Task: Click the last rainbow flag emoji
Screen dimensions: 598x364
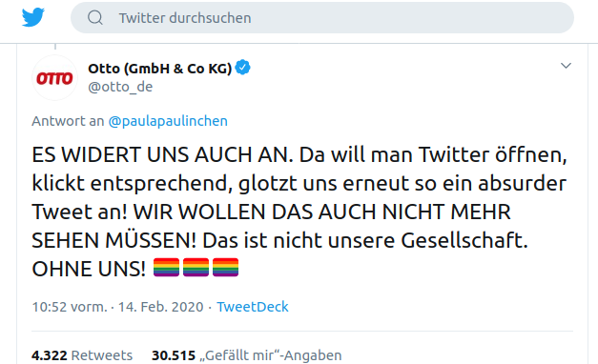Action: pyautogui.click(x=225, y=267)
